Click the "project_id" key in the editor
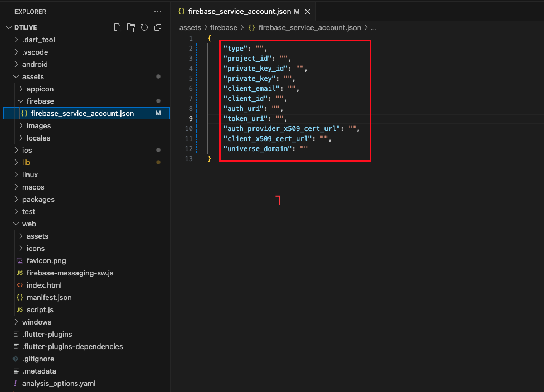The image size is (544, 392). 247,59
